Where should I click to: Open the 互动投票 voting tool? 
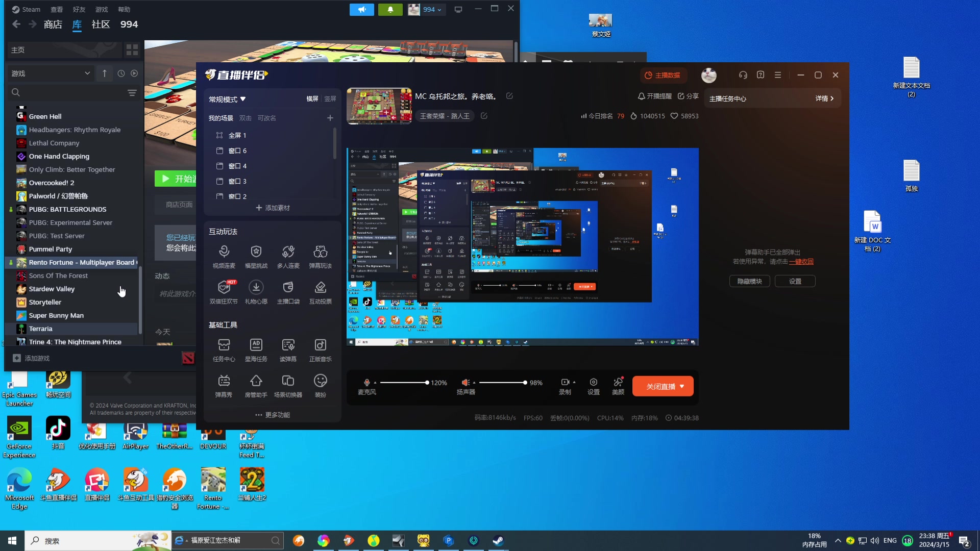[x=320, y=288]
